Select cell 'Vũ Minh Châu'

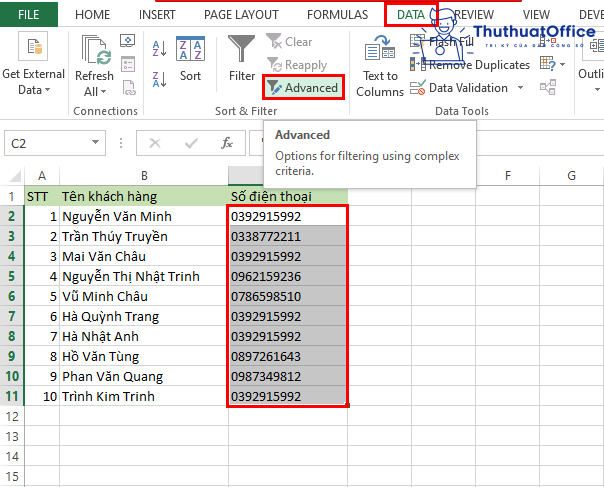[x=144, y=297]
